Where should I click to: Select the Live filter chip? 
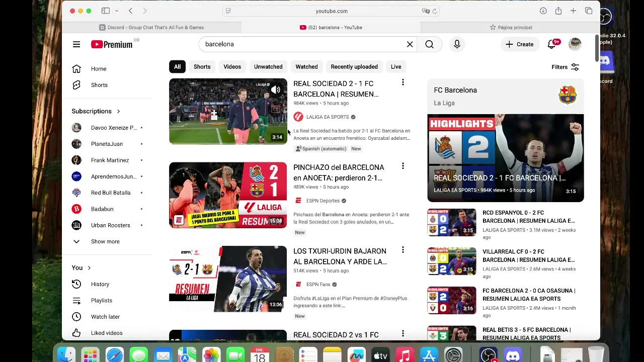[396, 66]
